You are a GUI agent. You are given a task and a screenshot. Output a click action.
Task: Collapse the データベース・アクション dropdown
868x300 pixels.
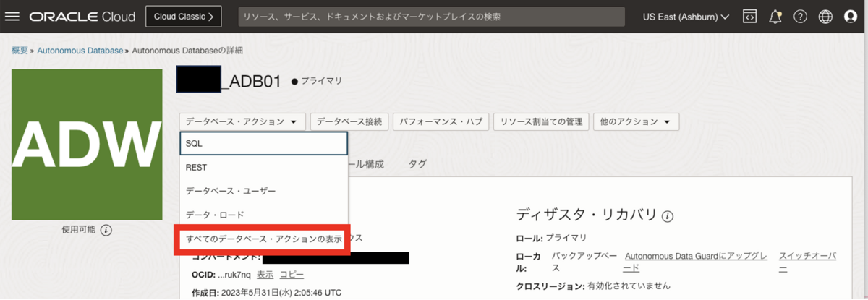coord(242,121)
